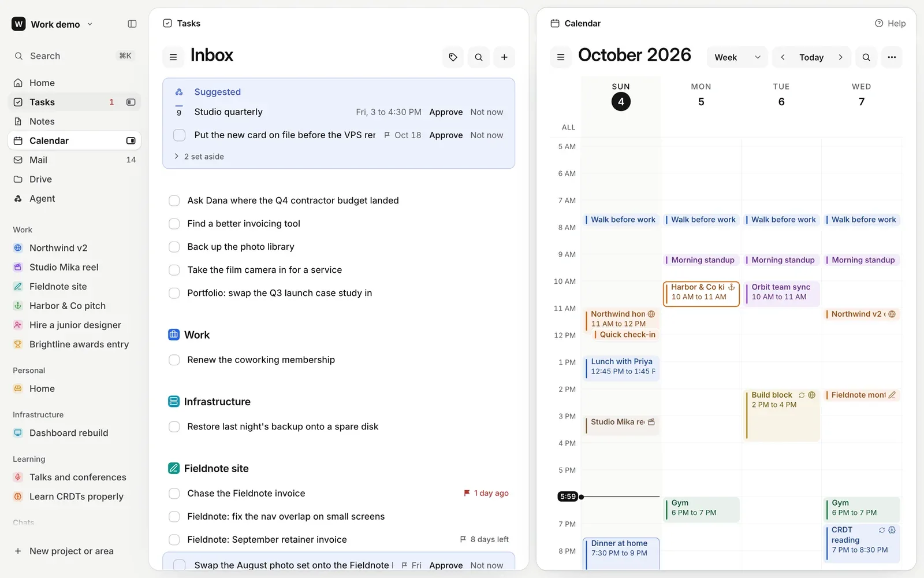Open Agent in the sidebar

pyautogui.click(x=74, y=198)
